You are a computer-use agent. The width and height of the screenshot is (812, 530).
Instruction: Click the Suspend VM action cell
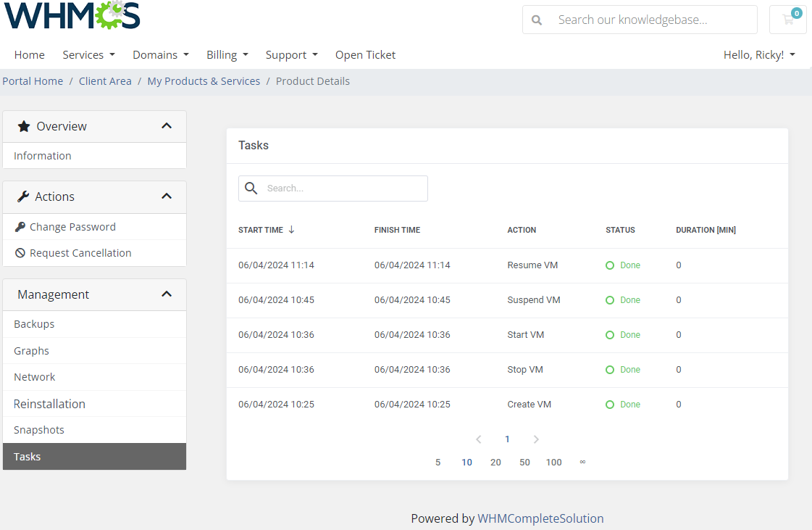(x=533, y=299)
